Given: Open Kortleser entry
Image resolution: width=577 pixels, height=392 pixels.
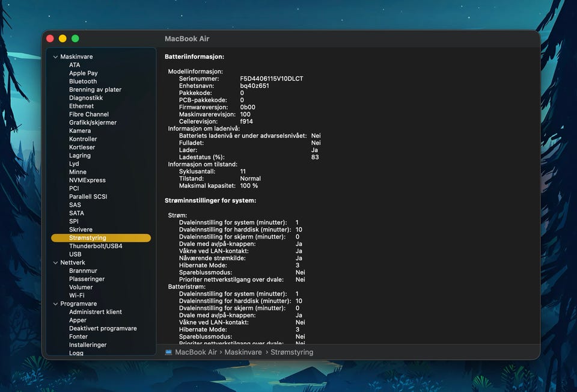Looking at the screenshot, I should 82,147.
